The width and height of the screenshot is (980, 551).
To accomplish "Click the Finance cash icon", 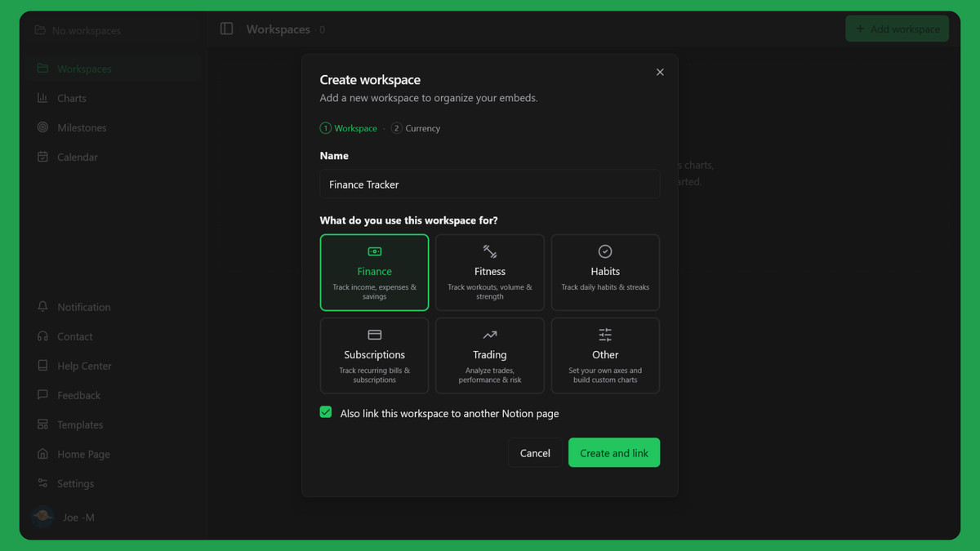I will pos(374,251).
